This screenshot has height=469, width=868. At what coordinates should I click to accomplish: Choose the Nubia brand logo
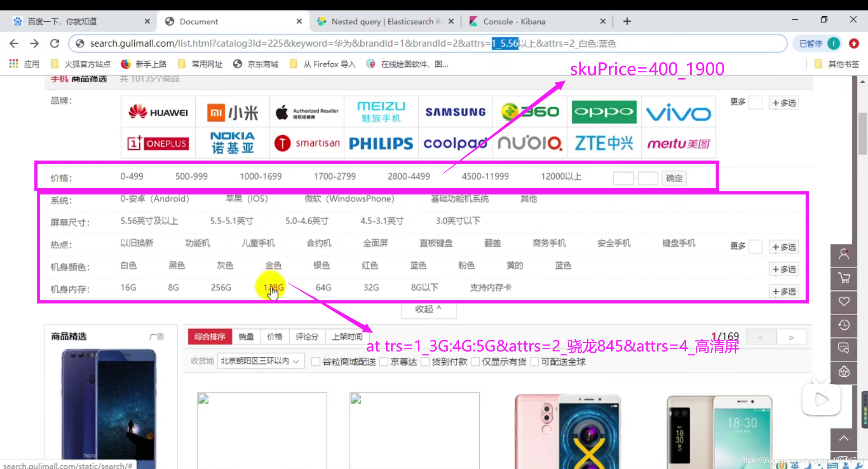pyautogui.click(x=530, y=143)
